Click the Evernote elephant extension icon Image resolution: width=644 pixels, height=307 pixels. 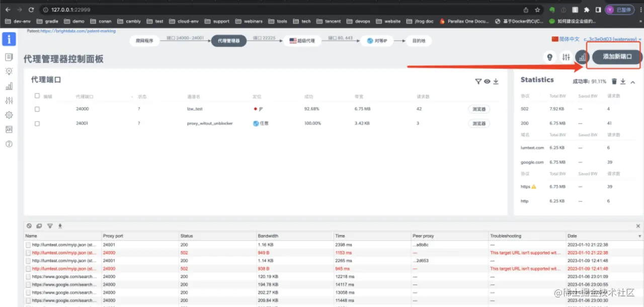point(552,10)
